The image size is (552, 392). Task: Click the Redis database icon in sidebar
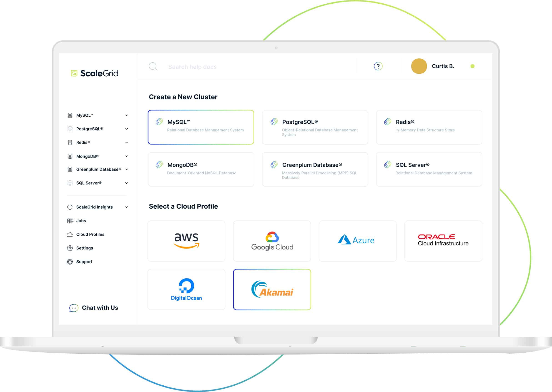(70, 142)
